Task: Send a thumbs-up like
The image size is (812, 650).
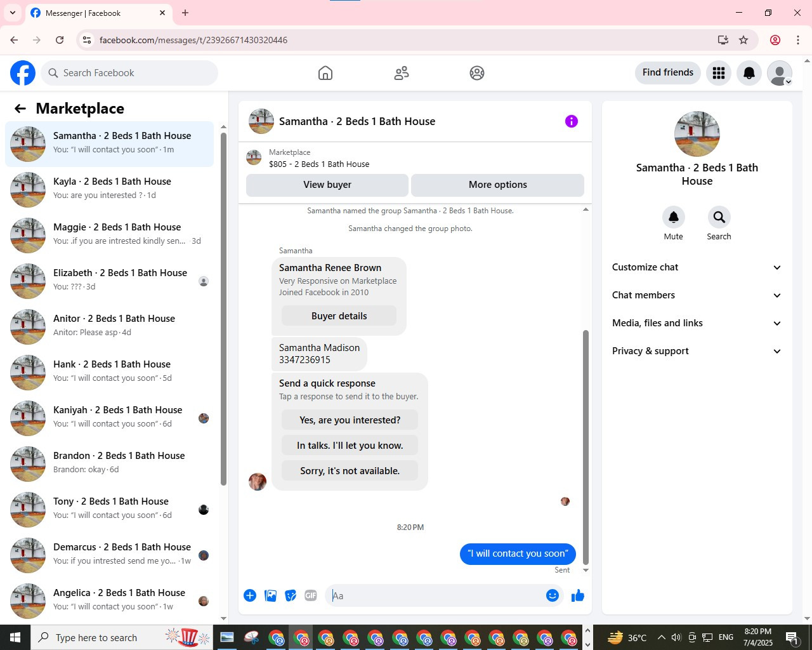Action: (x=578, y=595)
